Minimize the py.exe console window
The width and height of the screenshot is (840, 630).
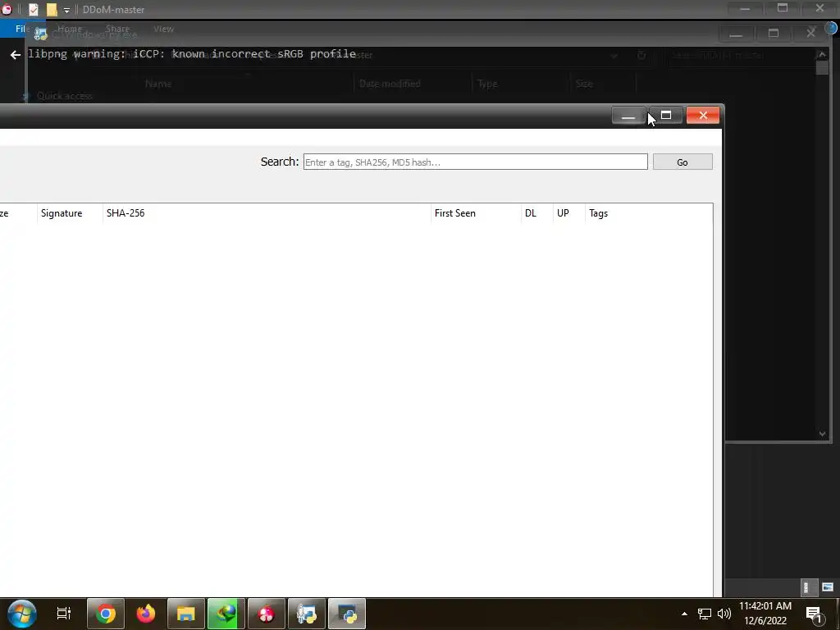(736, 33)
